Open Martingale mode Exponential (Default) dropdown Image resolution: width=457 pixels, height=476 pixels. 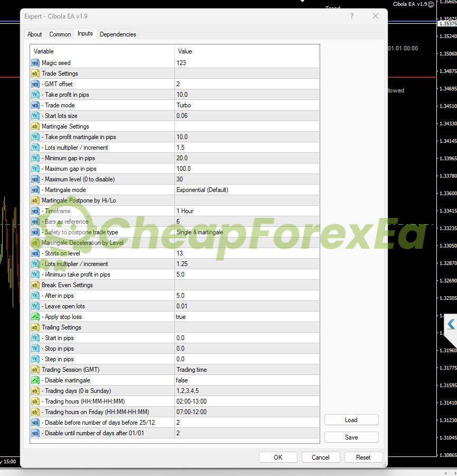point(247,190)
